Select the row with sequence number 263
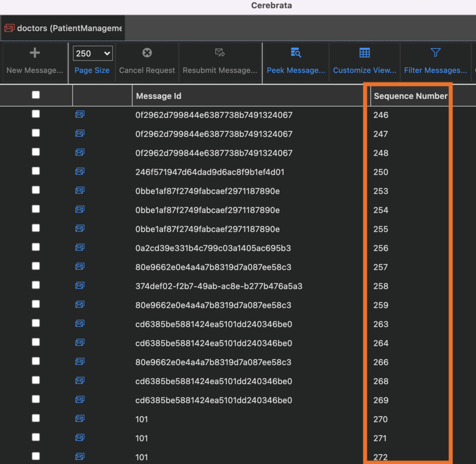The width and height of the screenshot is (476, 464). tap(238, 324)
